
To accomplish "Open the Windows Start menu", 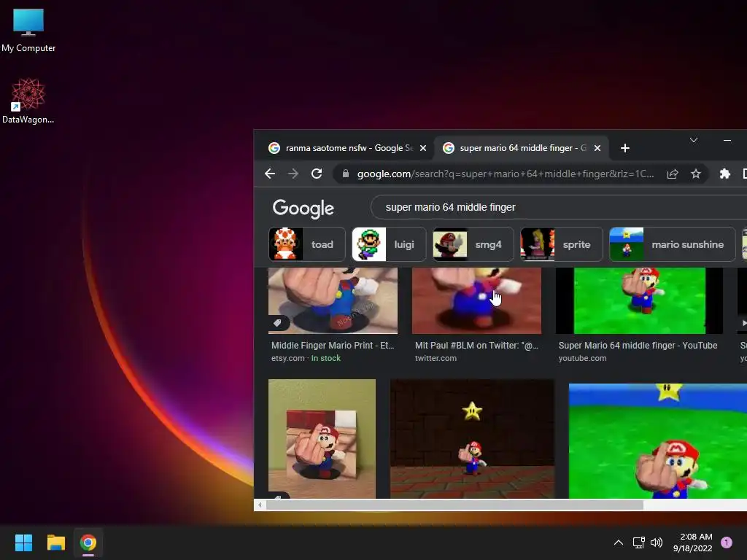I will coord(23,542).
